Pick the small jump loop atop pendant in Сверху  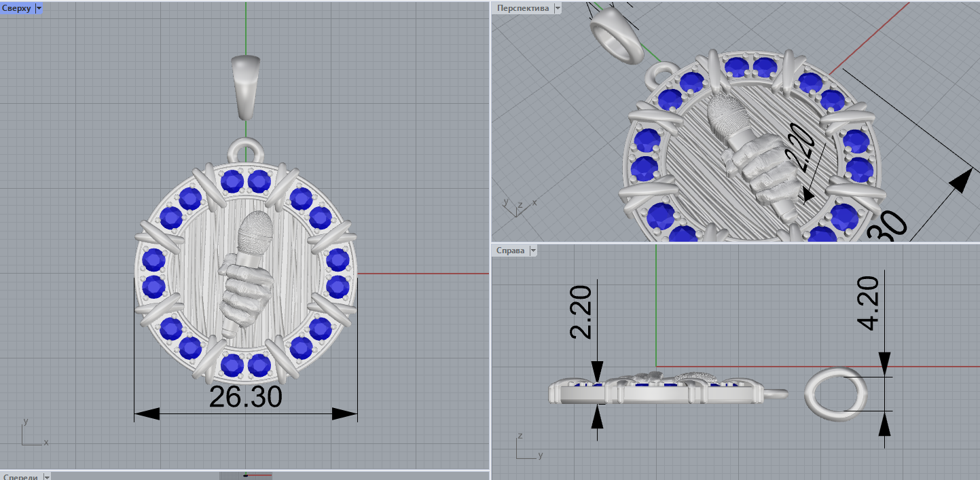(x=246, y=148)
